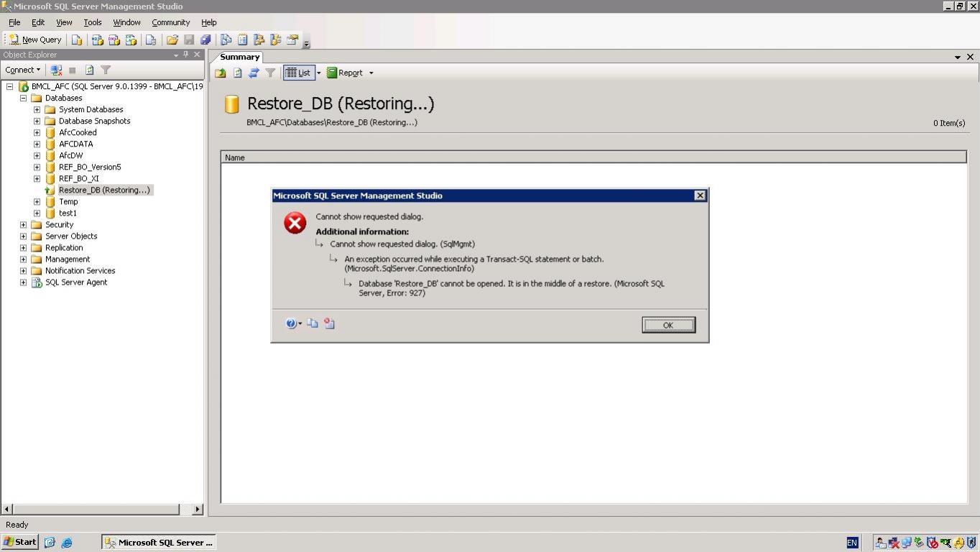Viewport: 980px width, 552px height.
Task: Click the List view button
Action: tap(298, 73)
